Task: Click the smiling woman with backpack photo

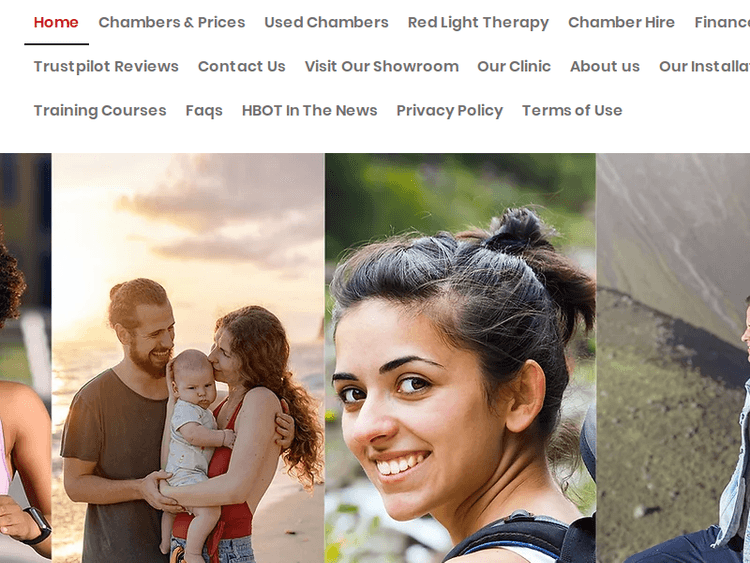Action: [x=460, y=358]
